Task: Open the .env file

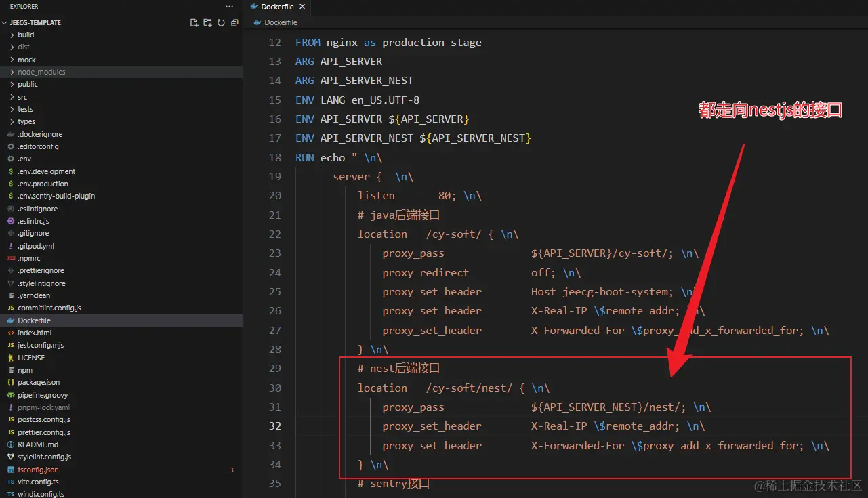Action: pos(121,159)
